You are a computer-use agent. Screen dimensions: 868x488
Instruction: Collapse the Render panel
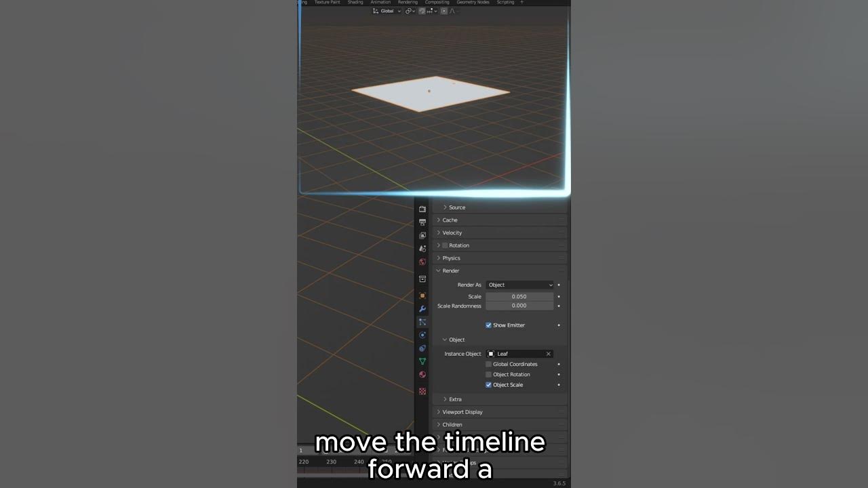[500, 270]
